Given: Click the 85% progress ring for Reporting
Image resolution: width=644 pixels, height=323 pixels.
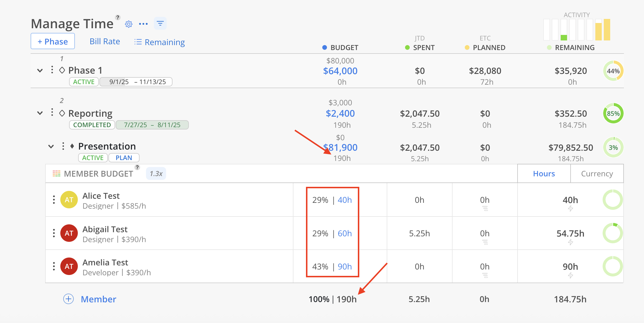Looking at the screenshot, I should click(613, 113).
